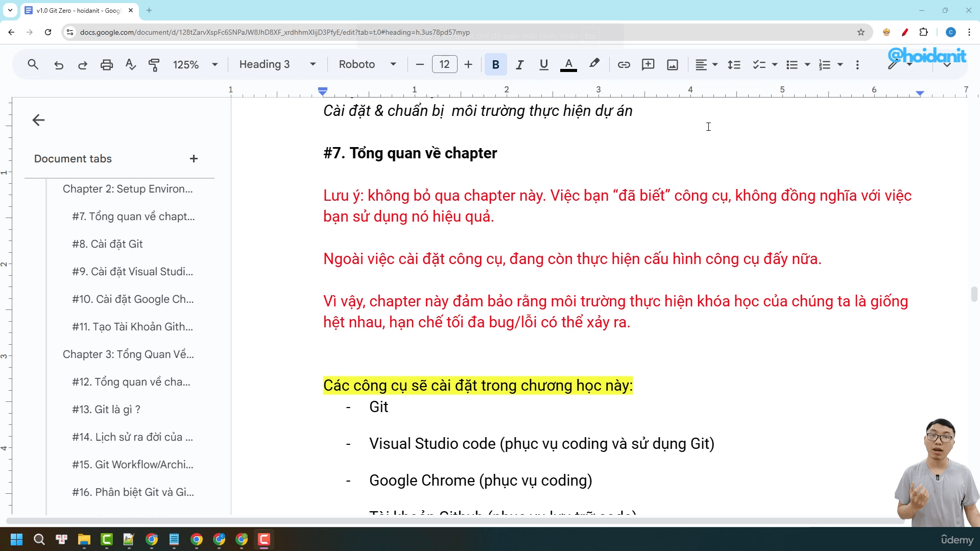Toggle underline formatting
The width and height of the screenshot is (980, 551).
[544, 65]
